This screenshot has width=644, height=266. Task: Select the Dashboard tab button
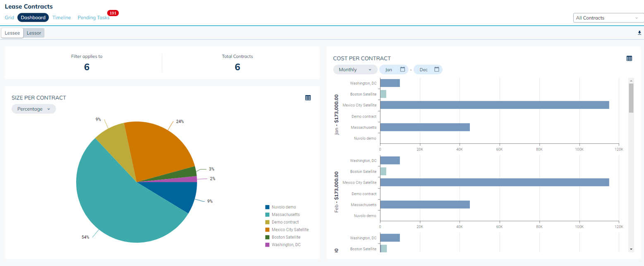33,18
